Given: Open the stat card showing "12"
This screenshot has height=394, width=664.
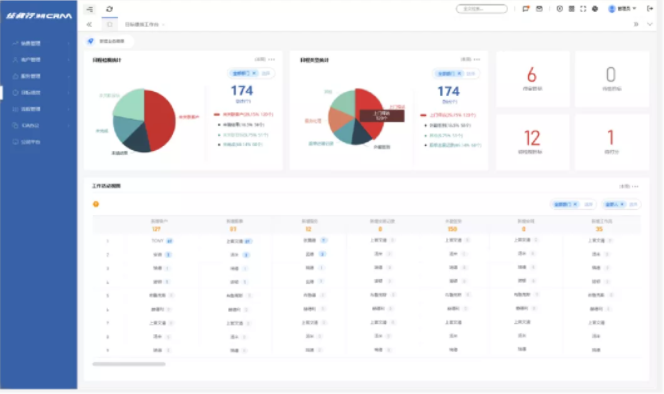Looking at the screenshot, I should 532,142.
